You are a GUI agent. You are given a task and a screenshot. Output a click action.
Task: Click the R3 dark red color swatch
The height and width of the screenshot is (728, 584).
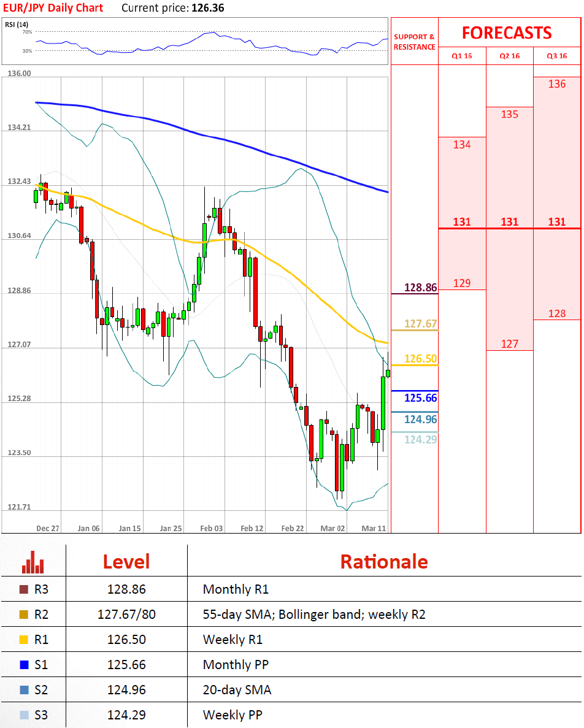(24, 589)
